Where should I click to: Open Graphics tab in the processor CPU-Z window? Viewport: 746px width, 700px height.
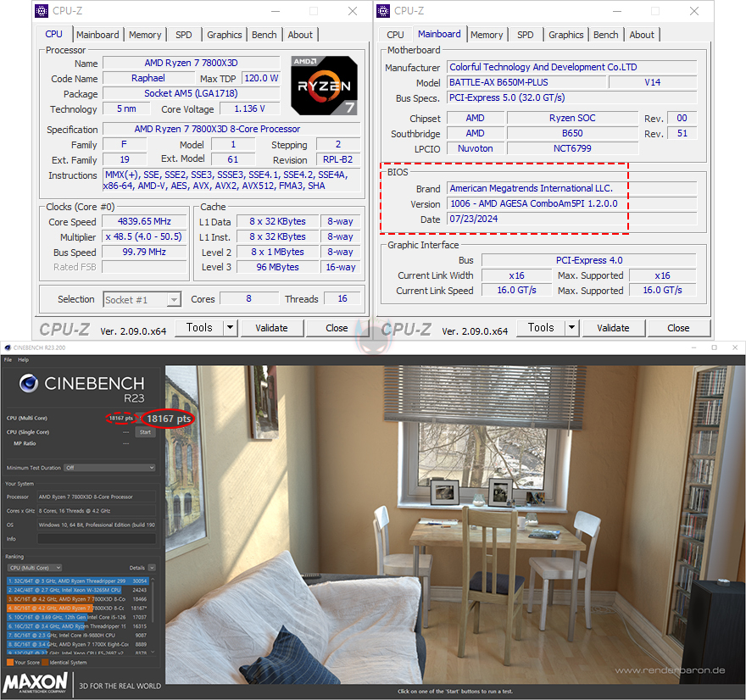pos(225,35)
